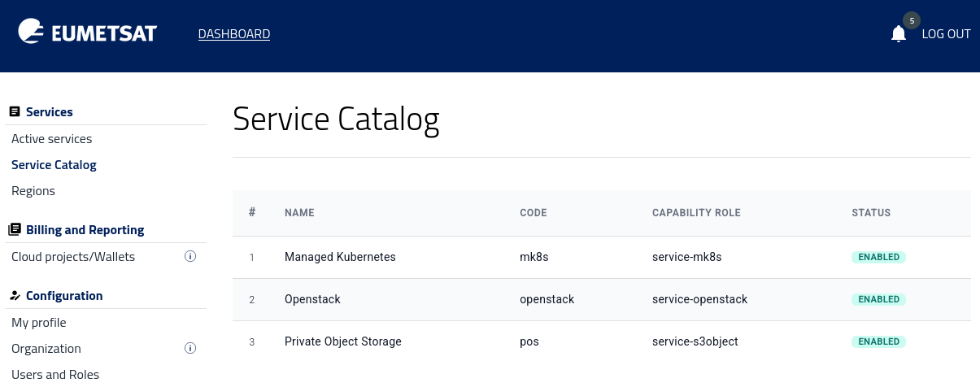Click LOG OUT
Screen dimensions: 980x387
(x=946, y=34)
